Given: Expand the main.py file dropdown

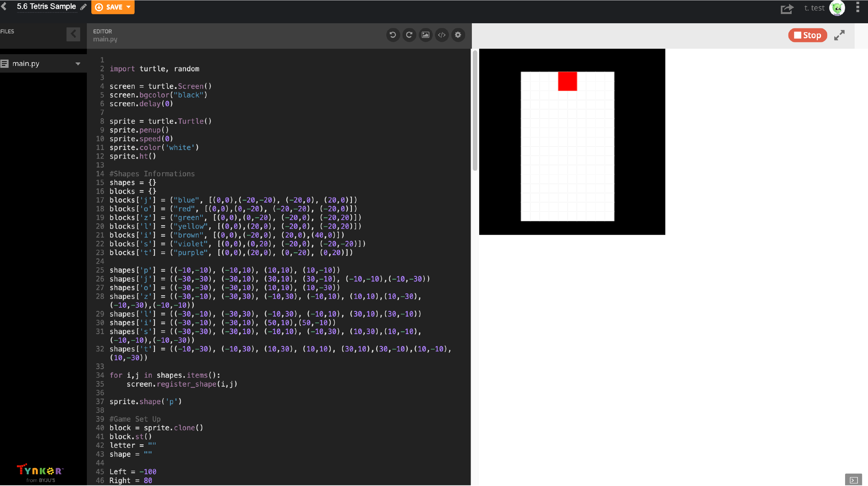Looking at the screenshot, I should coord(78,64).
